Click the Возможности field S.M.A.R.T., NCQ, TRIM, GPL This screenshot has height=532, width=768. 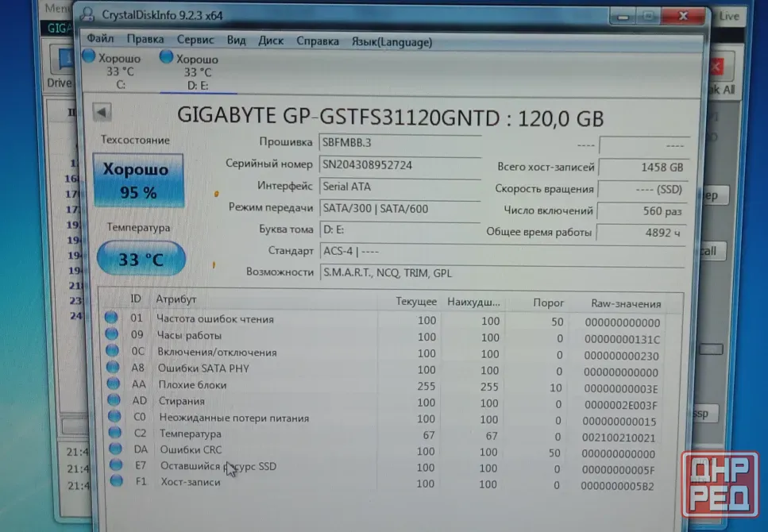[502, 273]
